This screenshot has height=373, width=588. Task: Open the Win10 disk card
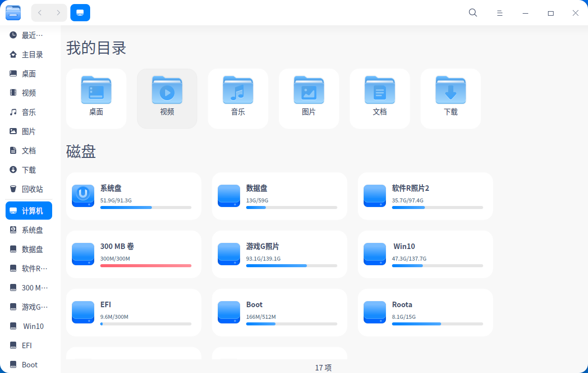(x=424, y=254)
